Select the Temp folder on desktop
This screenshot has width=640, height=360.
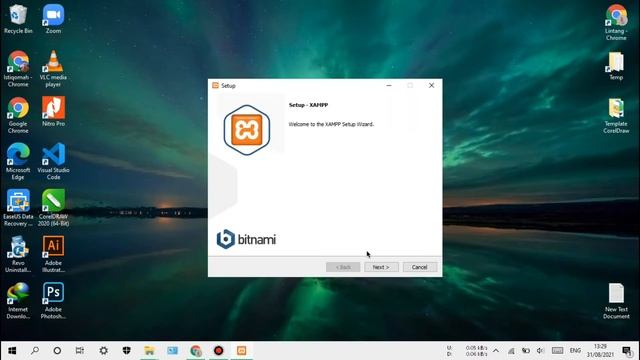pos(616,65)
